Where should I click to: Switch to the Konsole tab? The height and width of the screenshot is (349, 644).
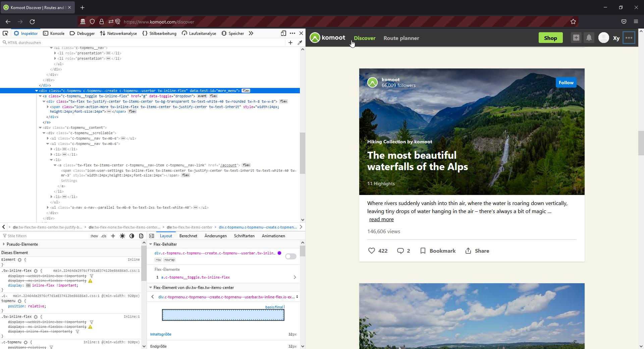pyautogui.click(x=54, y=33)
